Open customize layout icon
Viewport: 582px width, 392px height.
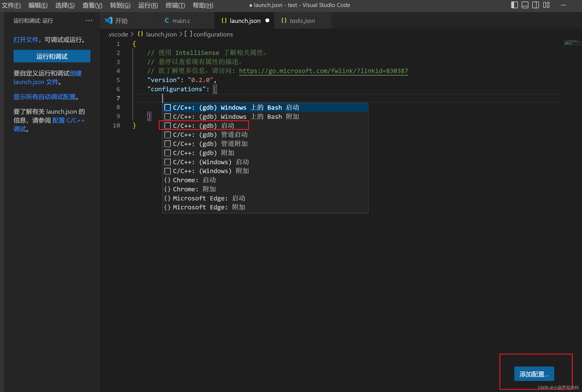pos(546,5)
